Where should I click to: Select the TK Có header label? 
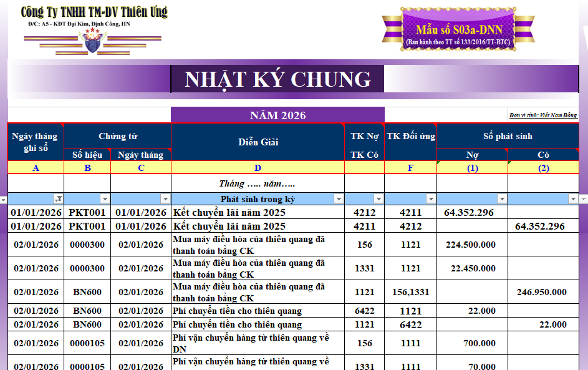(364, 155)
